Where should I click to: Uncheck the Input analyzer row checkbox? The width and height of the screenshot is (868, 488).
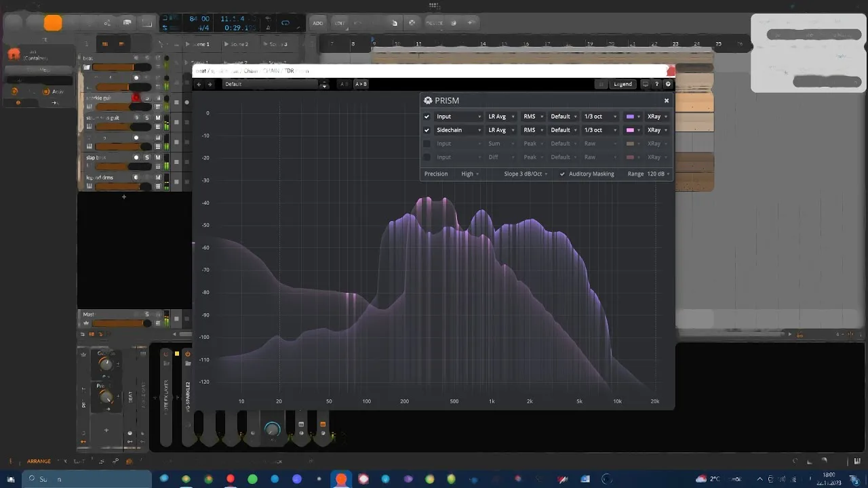point(427,117)
